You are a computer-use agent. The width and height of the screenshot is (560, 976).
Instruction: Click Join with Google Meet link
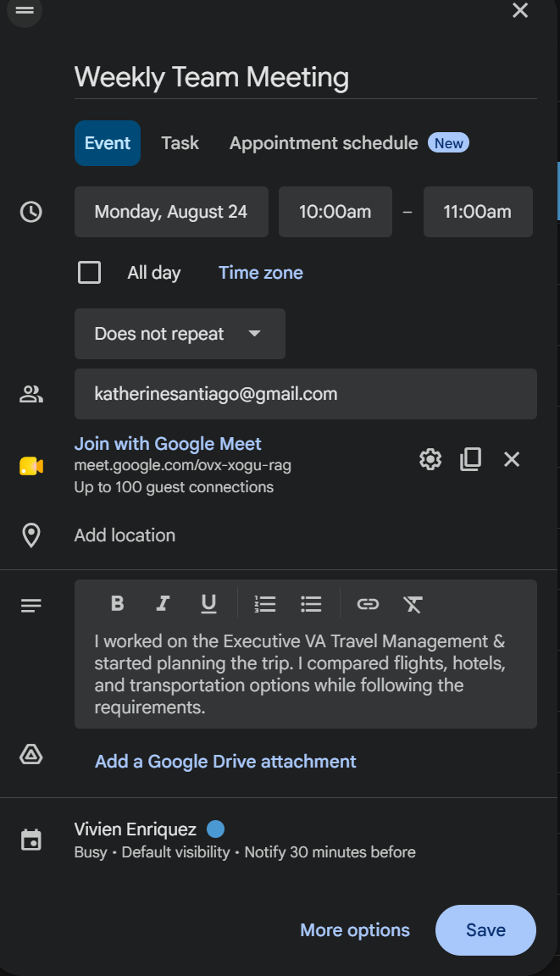click(x=168, y=444)
